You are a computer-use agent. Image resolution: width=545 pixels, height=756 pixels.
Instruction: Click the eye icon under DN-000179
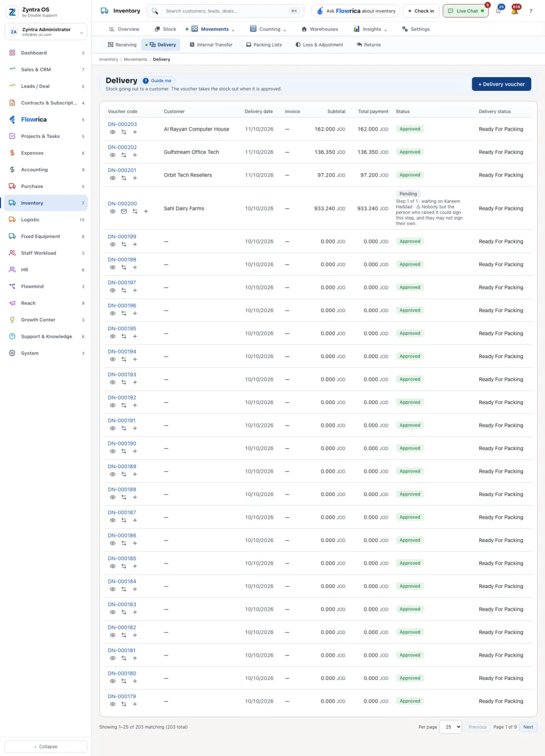click(112, 704)
